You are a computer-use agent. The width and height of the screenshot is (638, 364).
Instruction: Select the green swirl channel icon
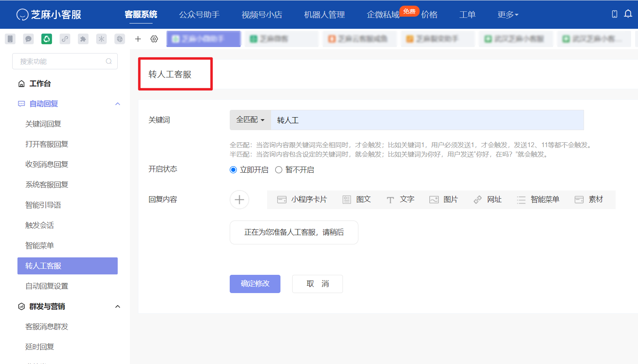(x=47, y=39)
